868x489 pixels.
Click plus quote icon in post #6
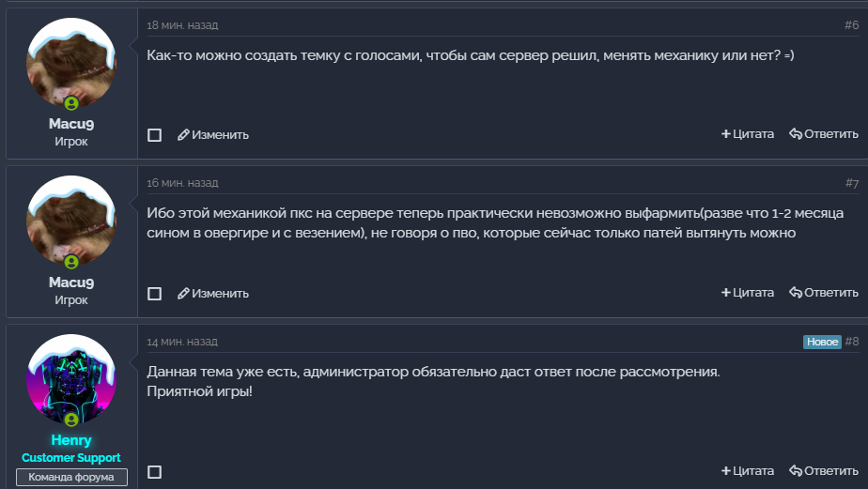726,134
